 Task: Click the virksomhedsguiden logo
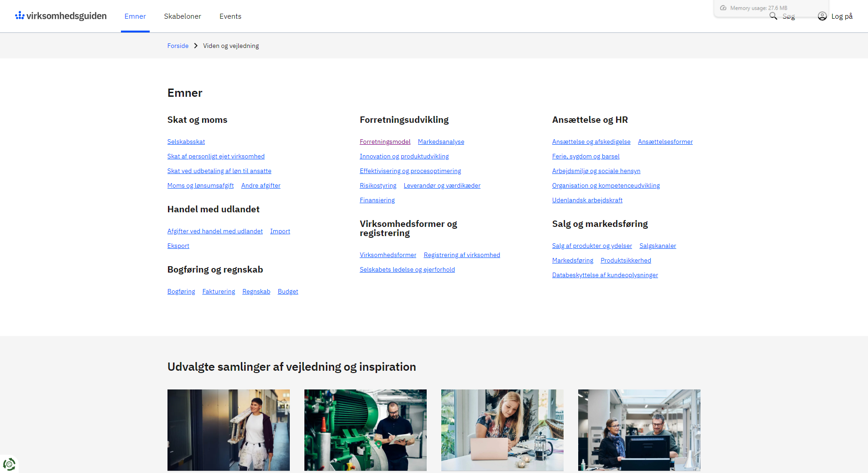coord(61,16)
